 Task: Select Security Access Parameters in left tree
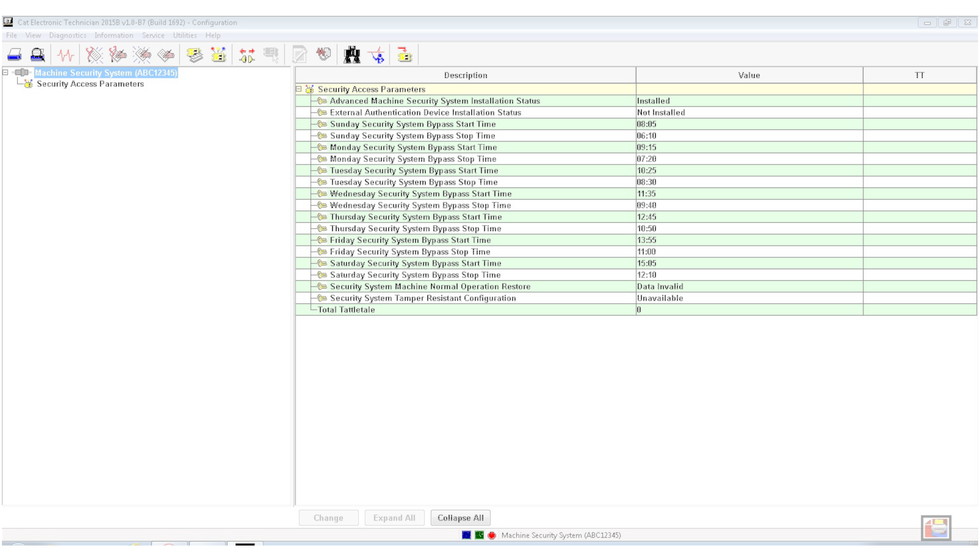tap(91, 84)
